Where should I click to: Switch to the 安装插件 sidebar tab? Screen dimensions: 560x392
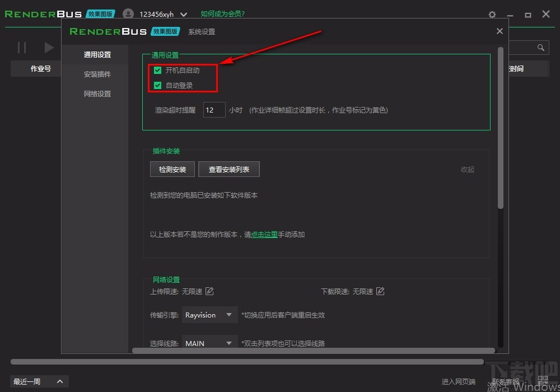pos(97,74)
